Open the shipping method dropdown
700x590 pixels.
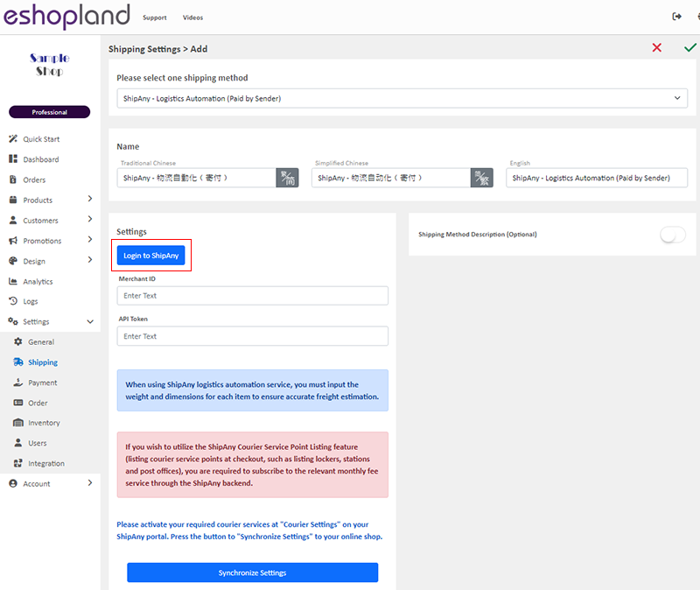pyautogui.click(x=402, y=98)
